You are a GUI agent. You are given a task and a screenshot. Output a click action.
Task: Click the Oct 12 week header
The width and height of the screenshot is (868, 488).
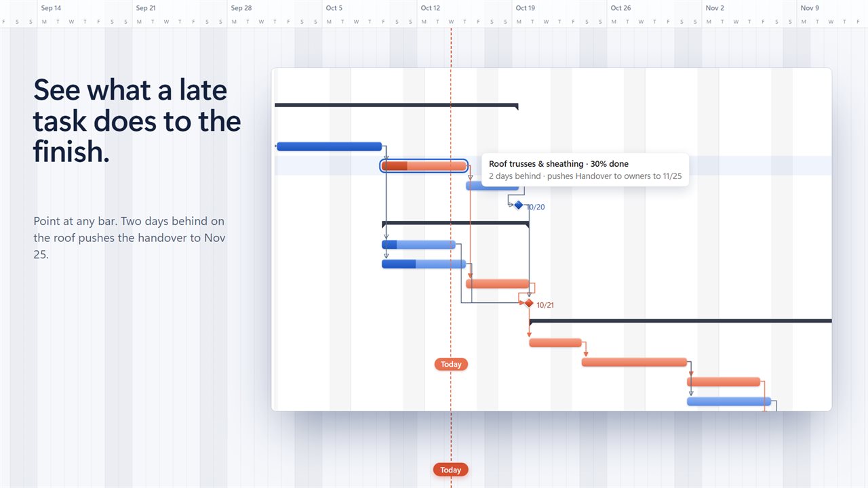tap(430, 8)
